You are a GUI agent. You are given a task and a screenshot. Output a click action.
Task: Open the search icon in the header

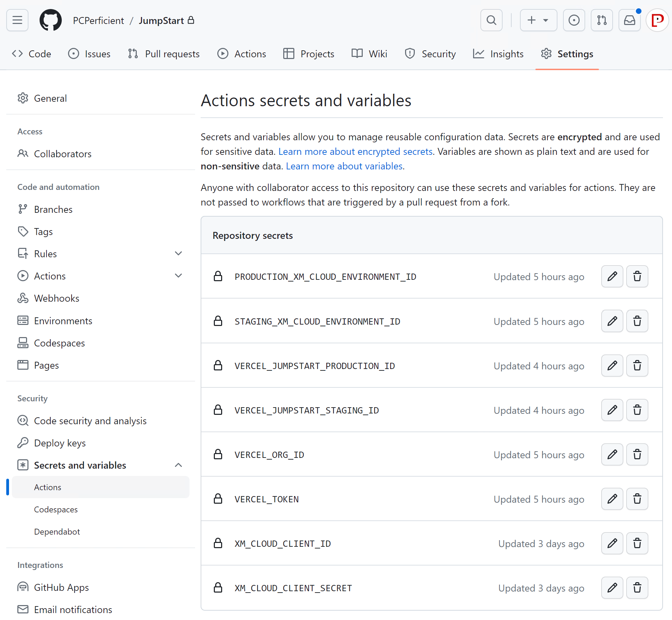[x=491, y=20]
